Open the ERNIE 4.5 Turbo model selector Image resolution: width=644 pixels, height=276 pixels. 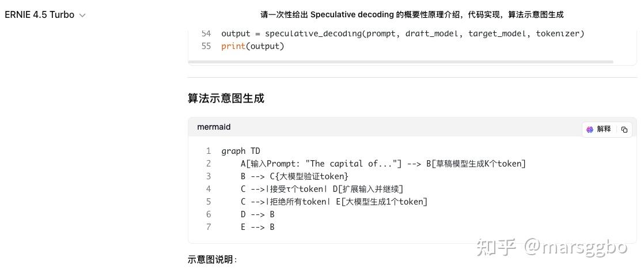click(x=45, y=15)
